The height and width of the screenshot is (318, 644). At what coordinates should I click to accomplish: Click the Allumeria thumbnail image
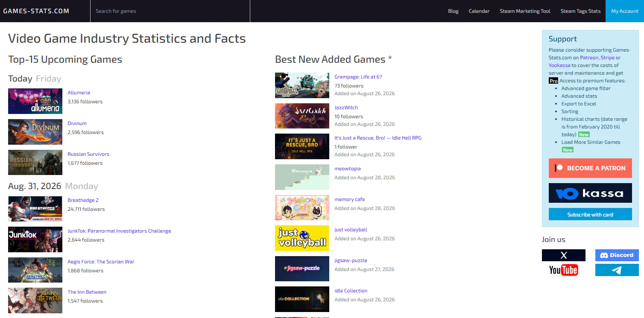[x=35, y=101]
